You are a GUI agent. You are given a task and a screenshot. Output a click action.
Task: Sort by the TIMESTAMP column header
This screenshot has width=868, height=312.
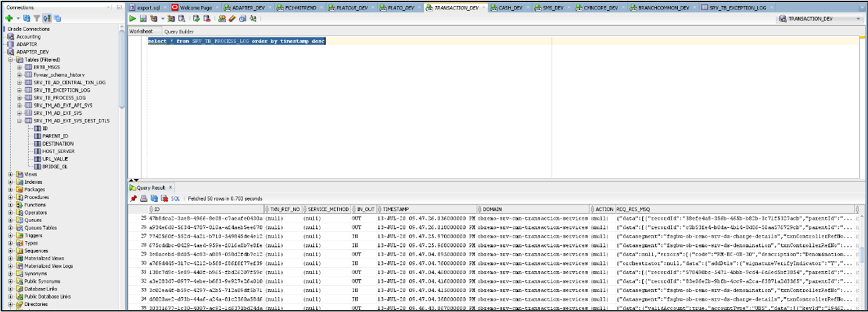tap(429, 209)
